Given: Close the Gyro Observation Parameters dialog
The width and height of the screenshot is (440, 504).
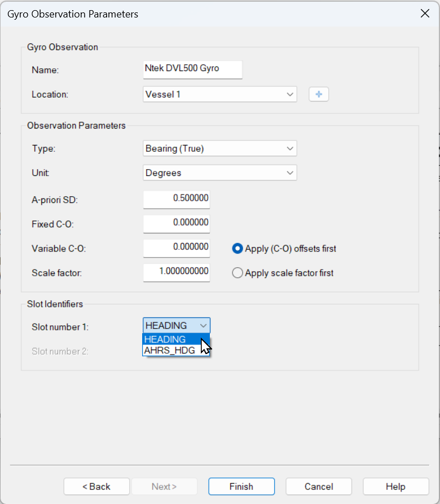Looking at the screenshot, I should (425, 14).
